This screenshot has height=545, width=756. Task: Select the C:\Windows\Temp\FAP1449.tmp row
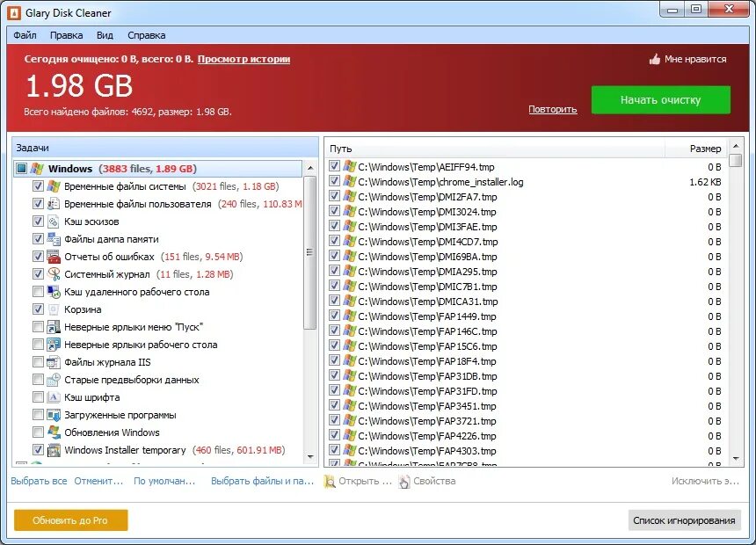coord(527,316)
